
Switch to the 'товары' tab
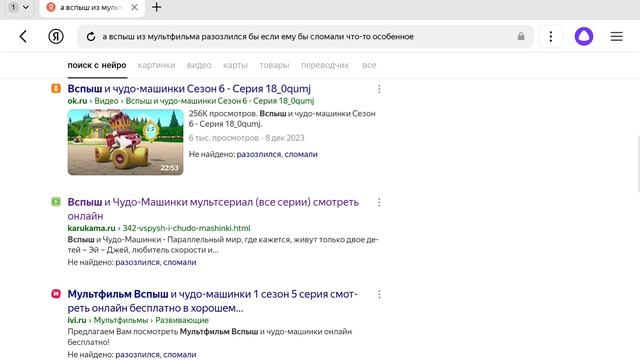(274, 65)
